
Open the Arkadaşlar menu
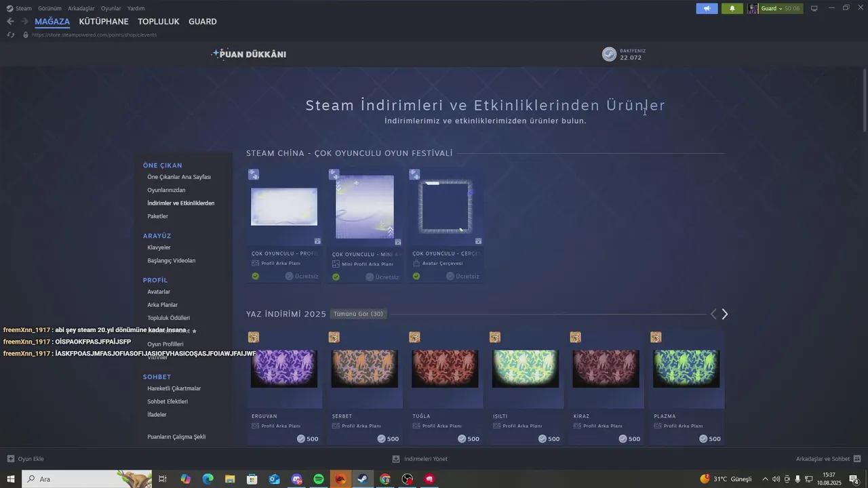(81, 8)
